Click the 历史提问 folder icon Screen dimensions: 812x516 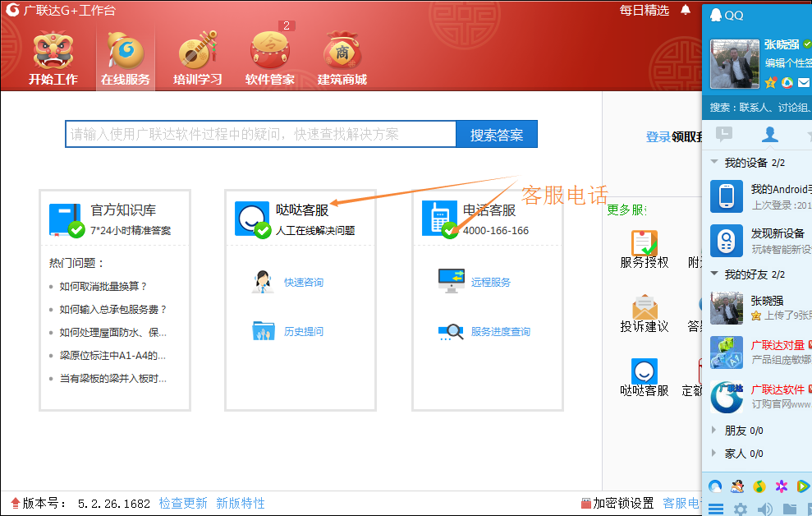(x=263, y=330)
